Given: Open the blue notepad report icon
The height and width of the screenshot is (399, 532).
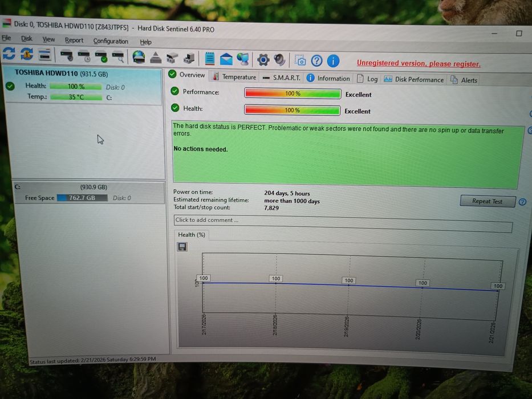Looking at the screenshot, I should coord(210,59).
